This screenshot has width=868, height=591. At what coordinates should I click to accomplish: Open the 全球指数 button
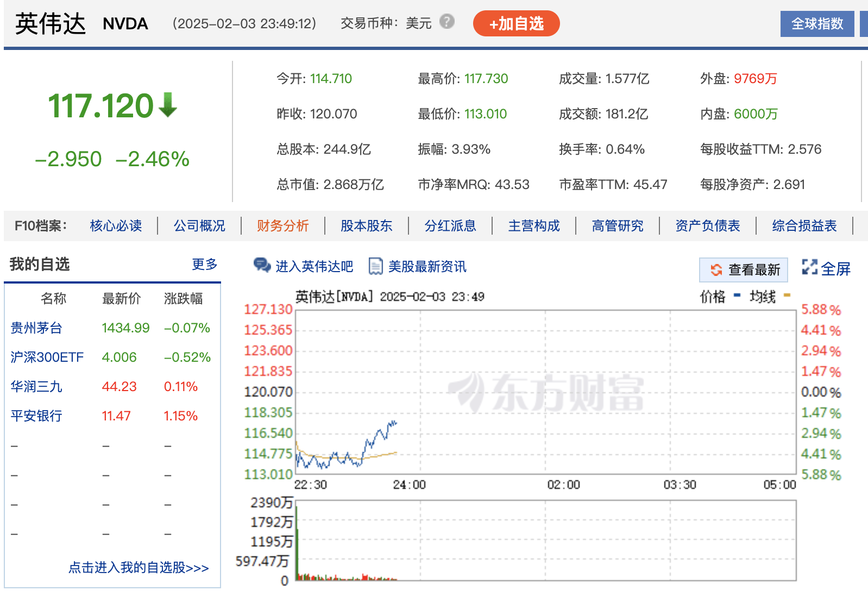point(816,24)
